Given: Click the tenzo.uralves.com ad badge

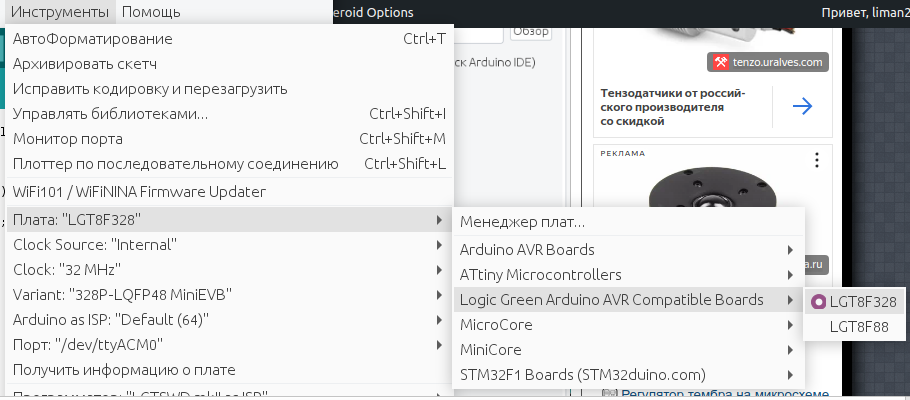Looking at the screenshot, I should [768, 62].
